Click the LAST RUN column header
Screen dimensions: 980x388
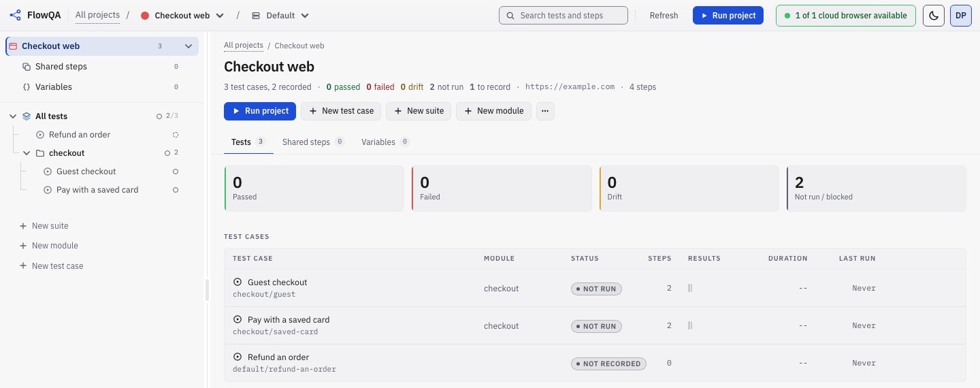click(x=857, y=259)
